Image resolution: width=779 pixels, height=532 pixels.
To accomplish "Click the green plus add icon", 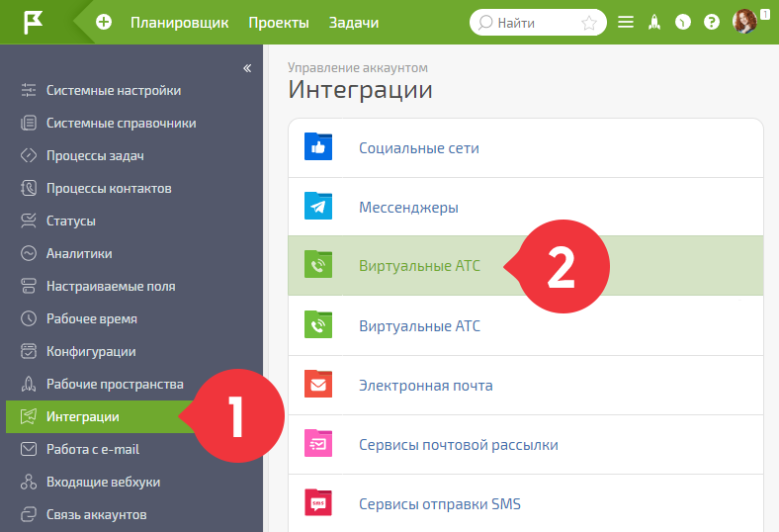I will [x=104, y=23].
